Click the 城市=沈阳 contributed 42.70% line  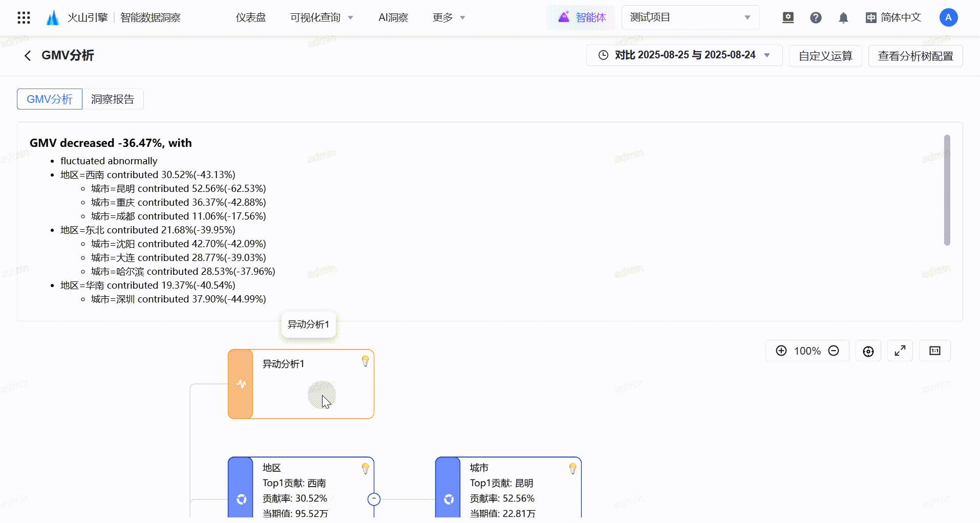point(179,244)
